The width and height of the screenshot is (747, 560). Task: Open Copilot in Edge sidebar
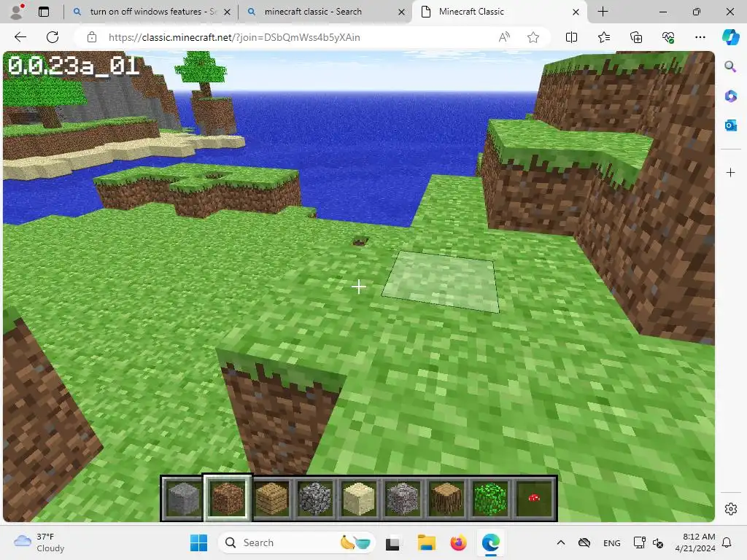[x=730, y=37]
